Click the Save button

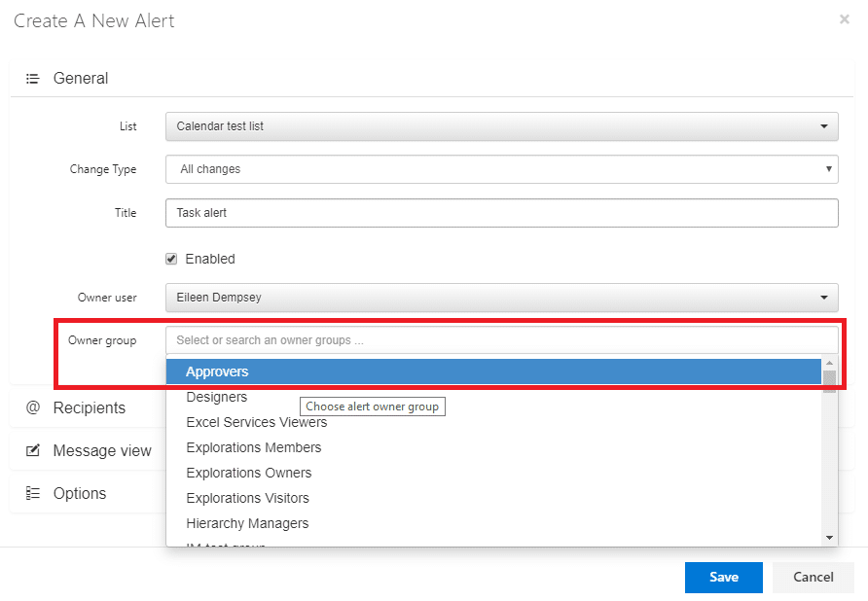[x=724, y=578]
